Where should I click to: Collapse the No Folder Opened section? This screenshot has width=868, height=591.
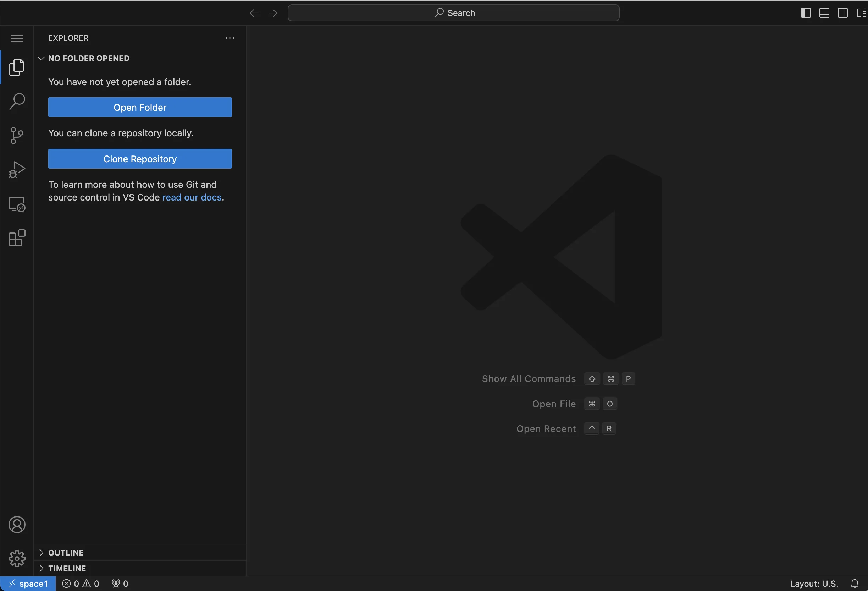(x=140, y=58)
